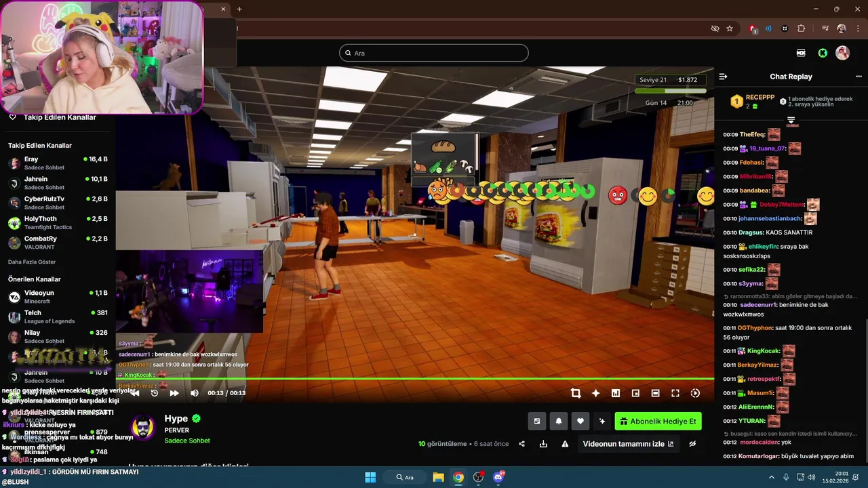Image resolution: width=868 pixels, height=488 pixels.
Task: Click the green Kick K icon
Action: 823,53
